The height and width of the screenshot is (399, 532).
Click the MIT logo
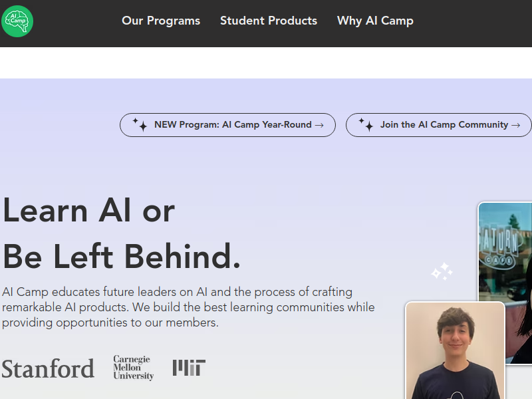coord(189,368)
